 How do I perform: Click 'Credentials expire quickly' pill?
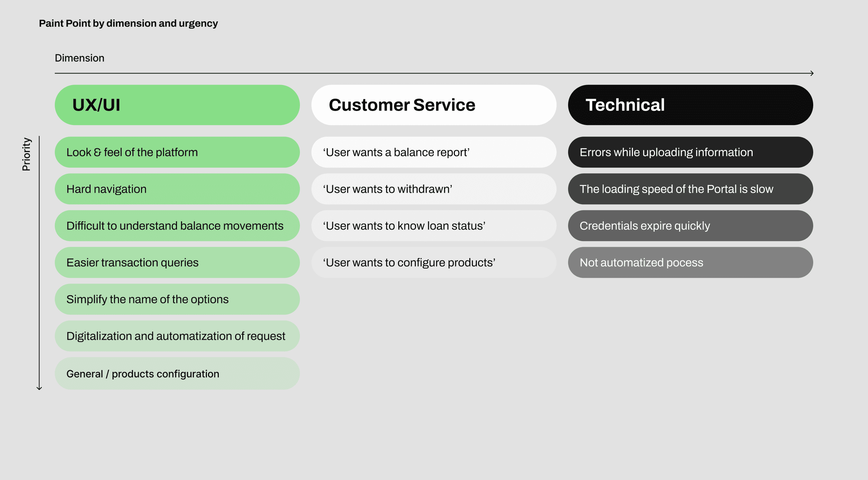pos(690,226)
